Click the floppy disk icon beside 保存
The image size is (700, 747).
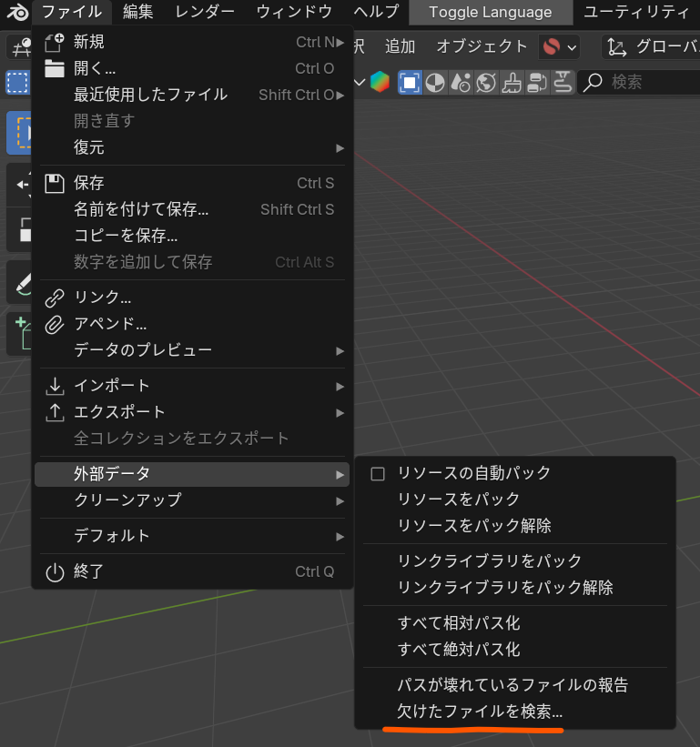click(55, 183)
